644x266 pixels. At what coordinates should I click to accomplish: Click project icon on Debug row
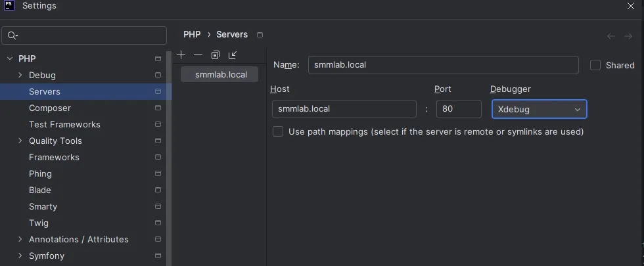[158, 75]
